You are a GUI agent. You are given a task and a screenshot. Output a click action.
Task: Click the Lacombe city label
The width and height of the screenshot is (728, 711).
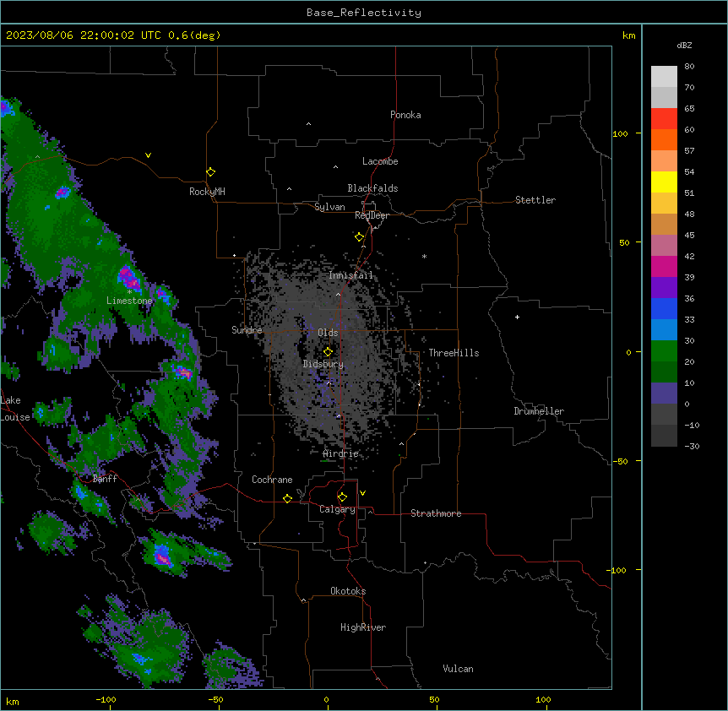(380, 161)
